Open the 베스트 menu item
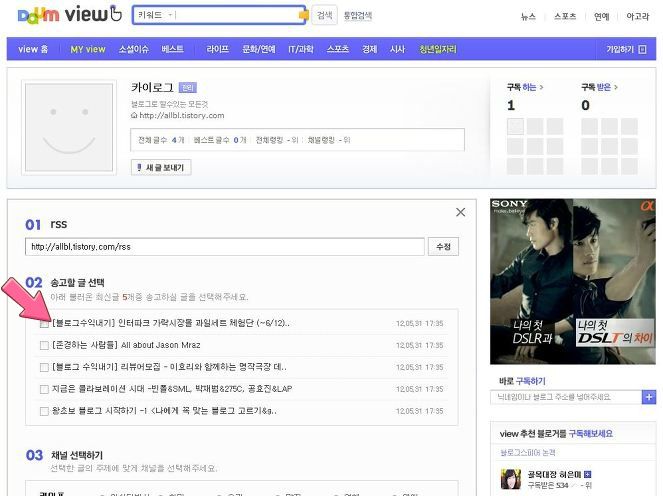663x496 pixels. (x=173, y=49)
